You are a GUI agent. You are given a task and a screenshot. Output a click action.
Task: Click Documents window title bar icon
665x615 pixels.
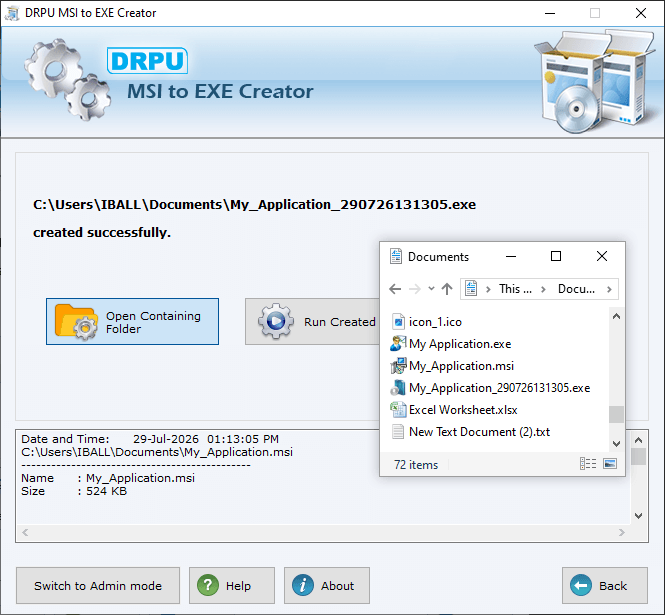coord(396,256)
